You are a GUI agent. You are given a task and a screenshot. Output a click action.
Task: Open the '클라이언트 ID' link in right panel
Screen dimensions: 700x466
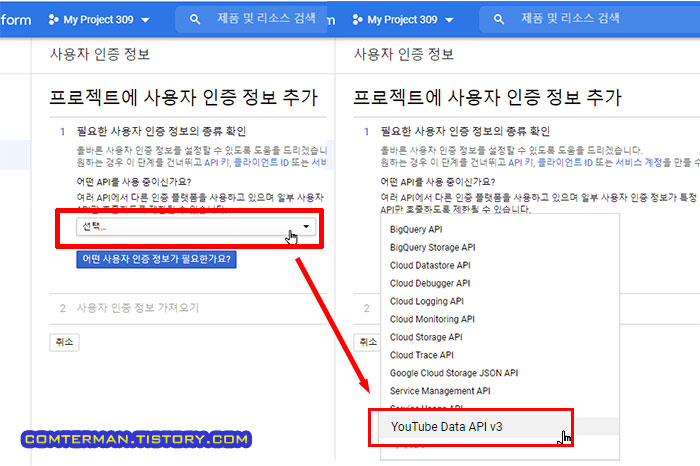[565, 162]
